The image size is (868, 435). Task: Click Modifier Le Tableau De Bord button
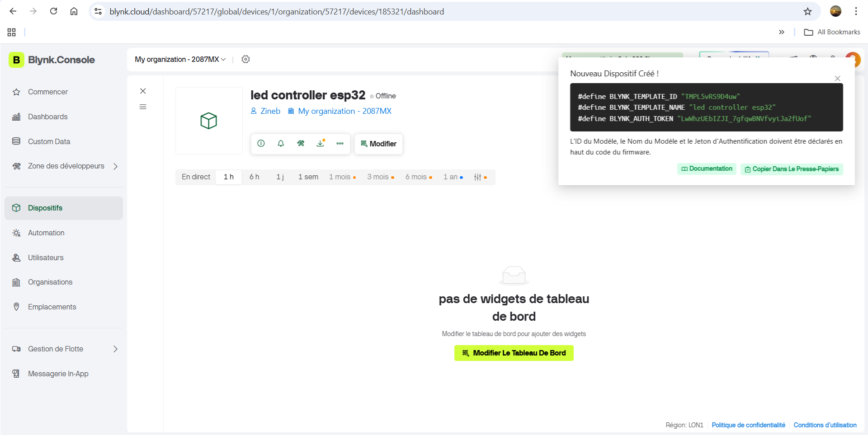[x=514, y=353]
